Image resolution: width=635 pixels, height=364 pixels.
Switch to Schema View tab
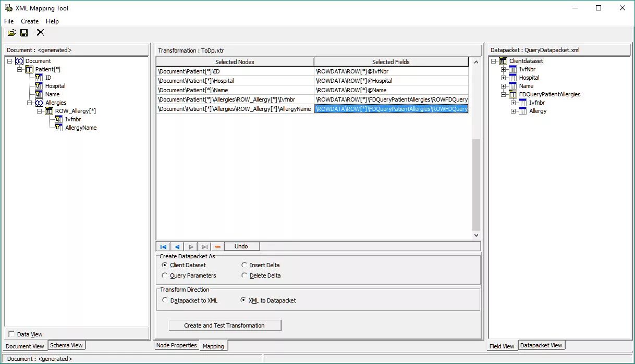[66, 345]
